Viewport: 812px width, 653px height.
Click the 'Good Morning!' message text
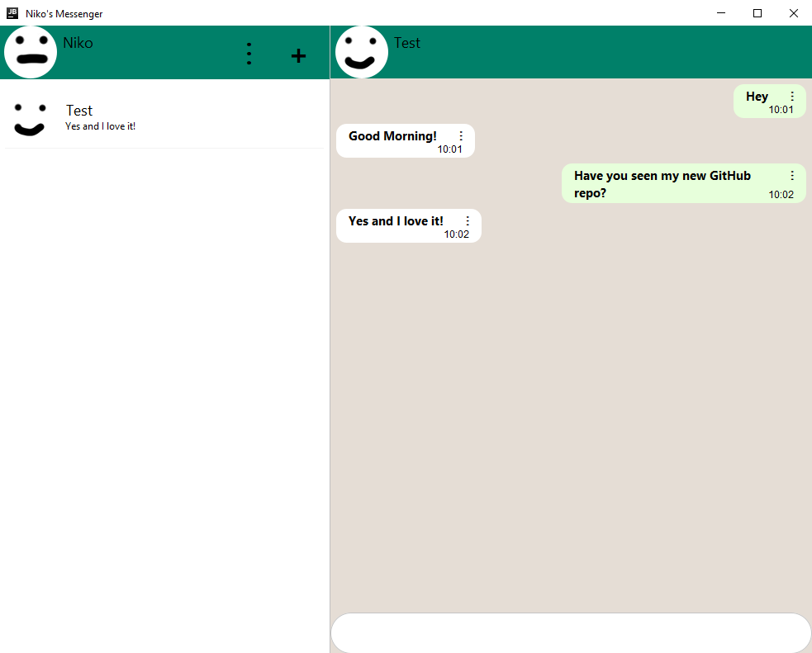(392, 136)
